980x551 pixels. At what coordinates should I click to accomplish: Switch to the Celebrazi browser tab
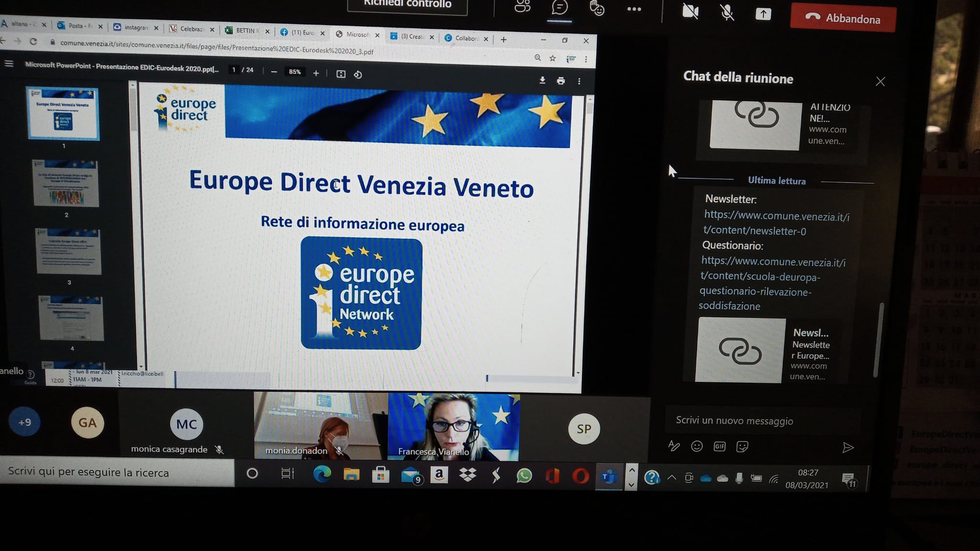tap(191, 29)
